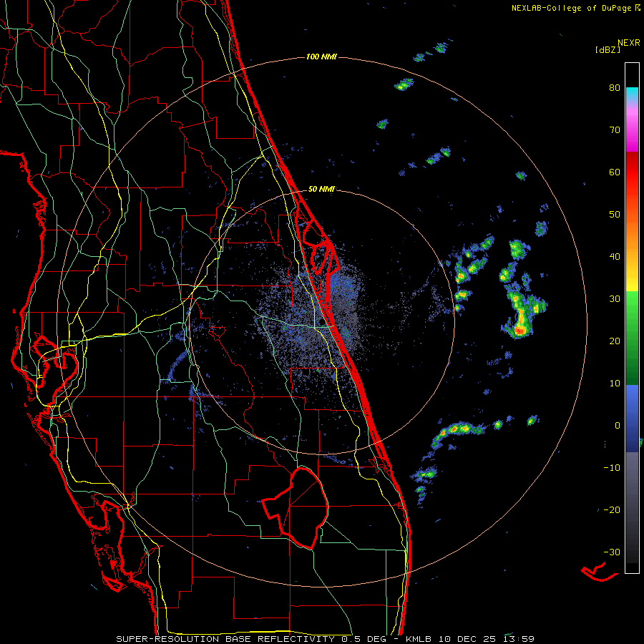Click the 50 value on the dBZ scale
Viewport: 644px width, 644px height.
click(615, 215)
